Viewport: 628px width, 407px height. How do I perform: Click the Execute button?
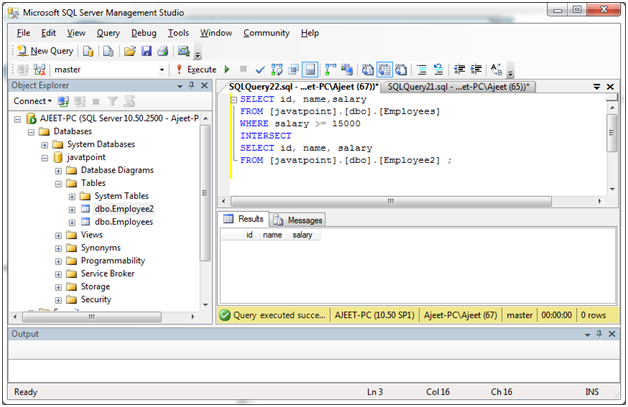click(x=197, y=70)
